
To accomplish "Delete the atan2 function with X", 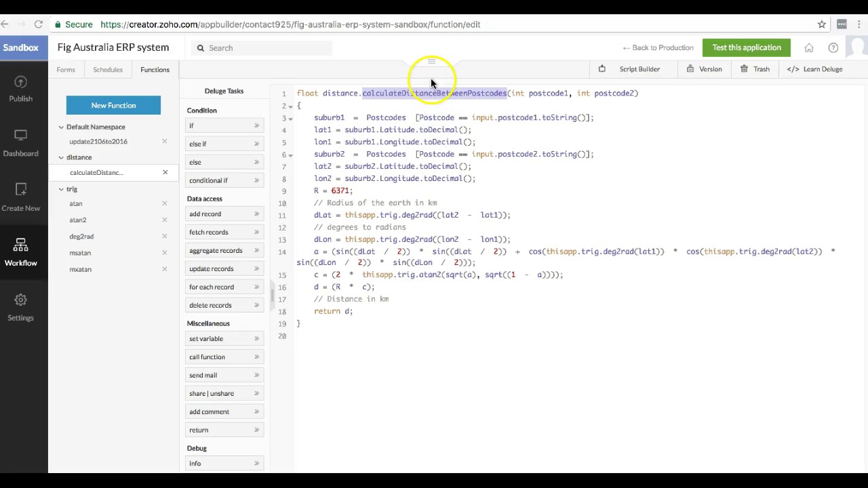I will (164, 220).
